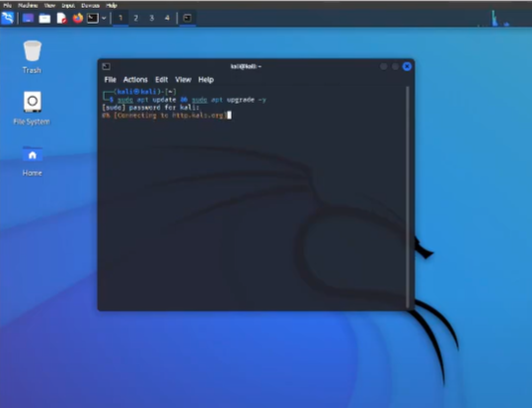This screenshot has width=532, height=408.
Task: Click the 'Connecting to http.kali.org' line
Action: tap(164, 116)
